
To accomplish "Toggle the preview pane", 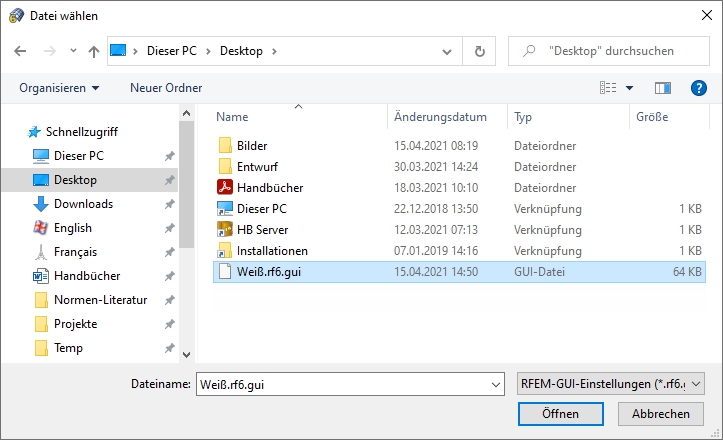I will pos(663,88).
